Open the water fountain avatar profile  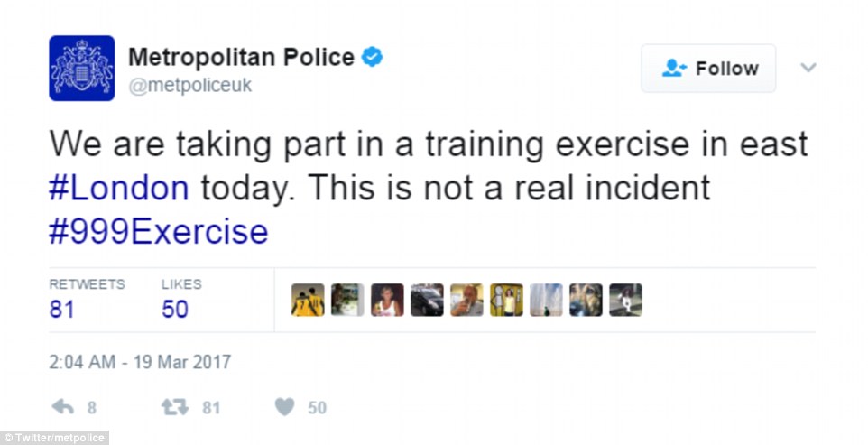click(546, 300)
